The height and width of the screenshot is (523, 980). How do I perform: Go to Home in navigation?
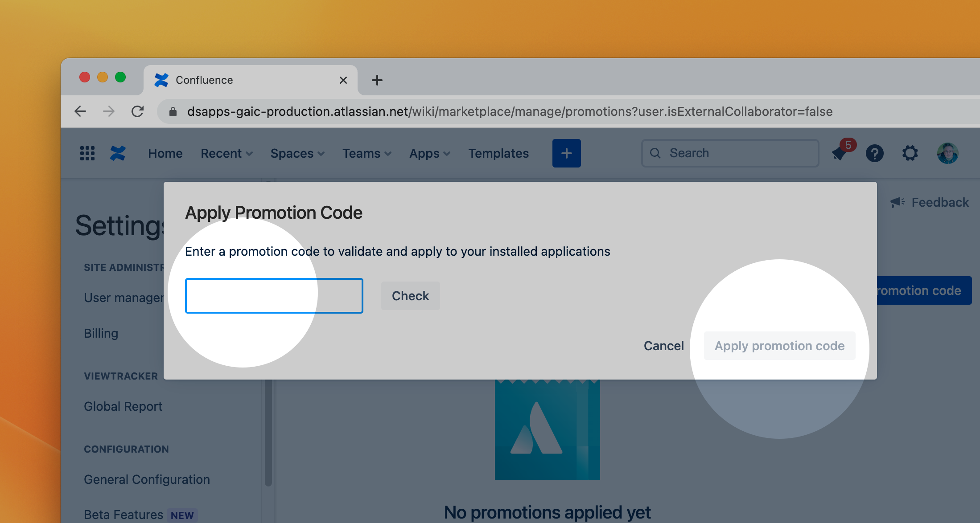point(165,153)
